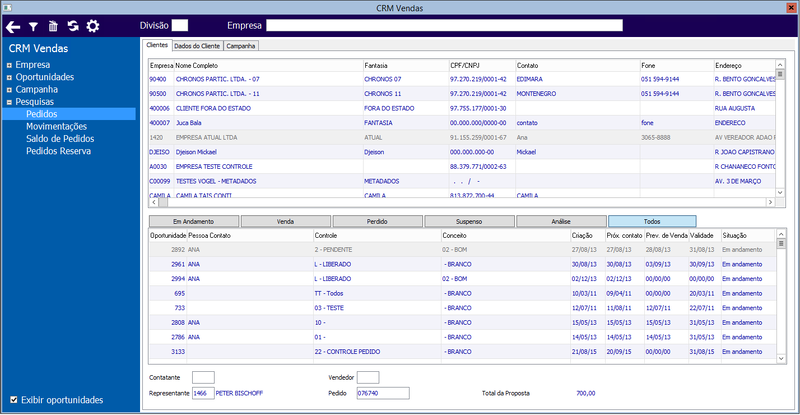The image size is (800, 415).
Task: Select client Djeison Mickael
Action: 462,152
